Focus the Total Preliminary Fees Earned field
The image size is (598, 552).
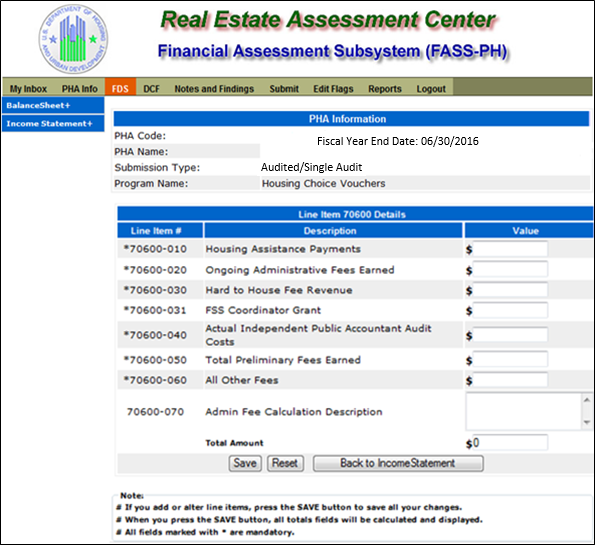[x=510, y=360]
